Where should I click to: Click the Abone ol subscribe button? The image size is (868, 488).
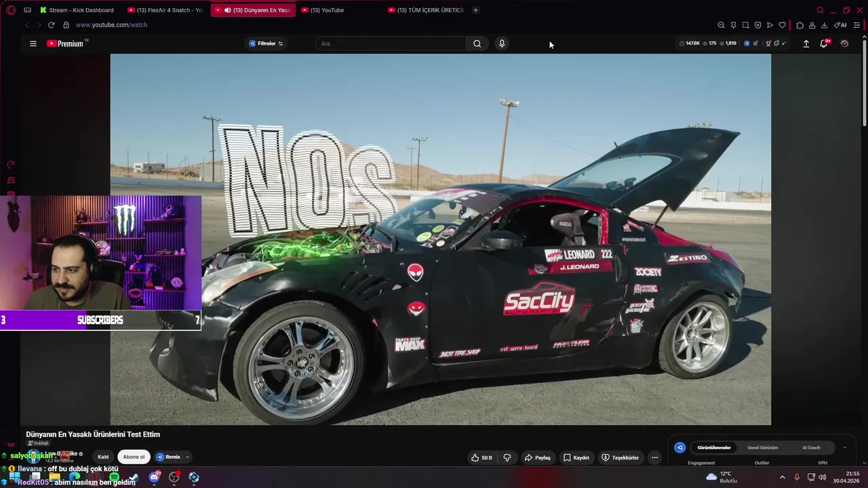pos(134,457)
